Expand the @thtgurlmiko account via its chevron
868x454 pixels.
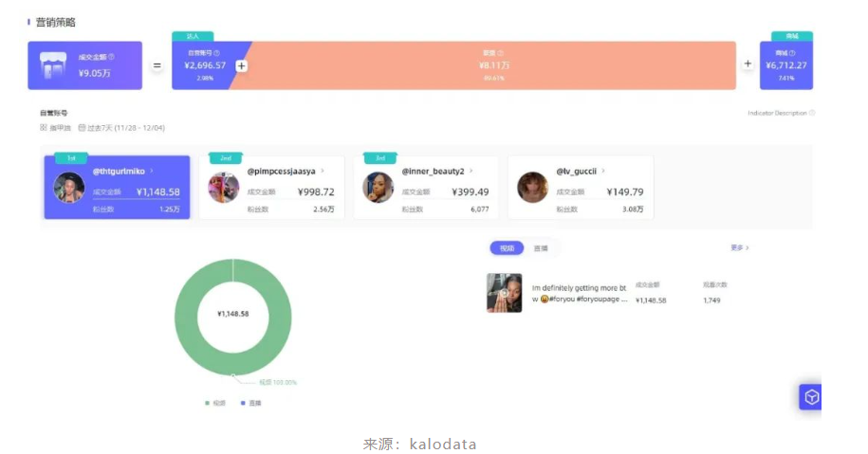152,171
